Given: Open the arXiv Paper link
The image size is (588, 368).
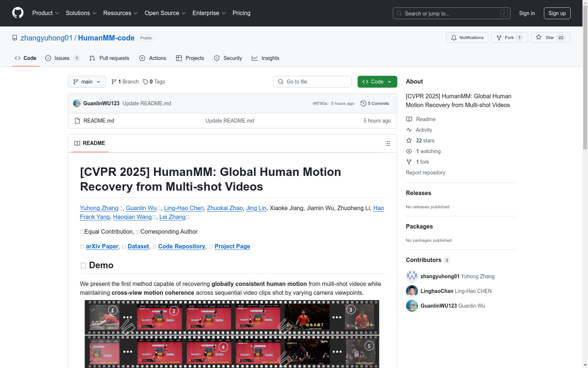Looking at the screenshot, I should point(102,246).
